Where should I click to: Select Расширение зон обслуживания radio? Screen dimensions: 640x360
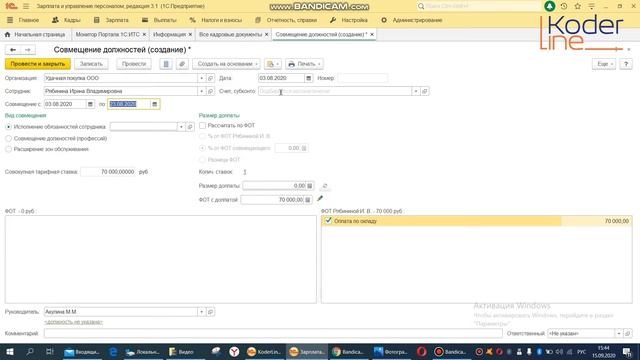tap(8, 149)
